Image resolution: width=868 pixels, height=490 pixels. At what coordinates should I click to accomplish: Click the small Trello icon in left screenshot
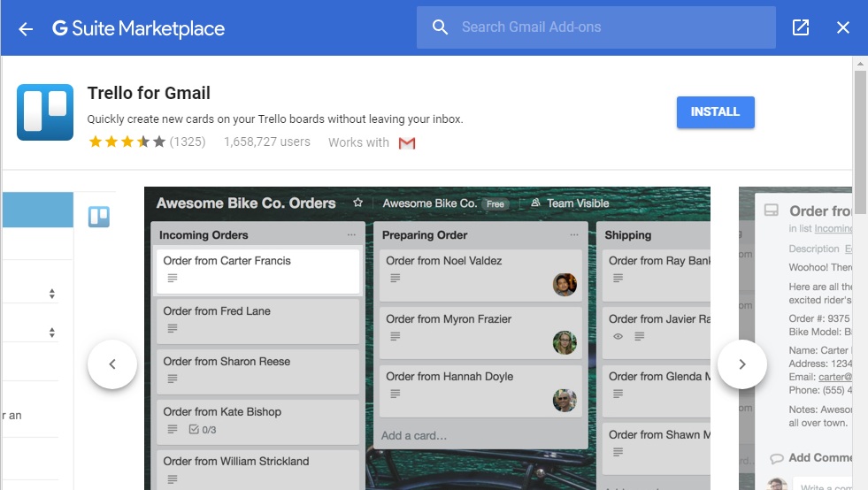tap(98, 217)
